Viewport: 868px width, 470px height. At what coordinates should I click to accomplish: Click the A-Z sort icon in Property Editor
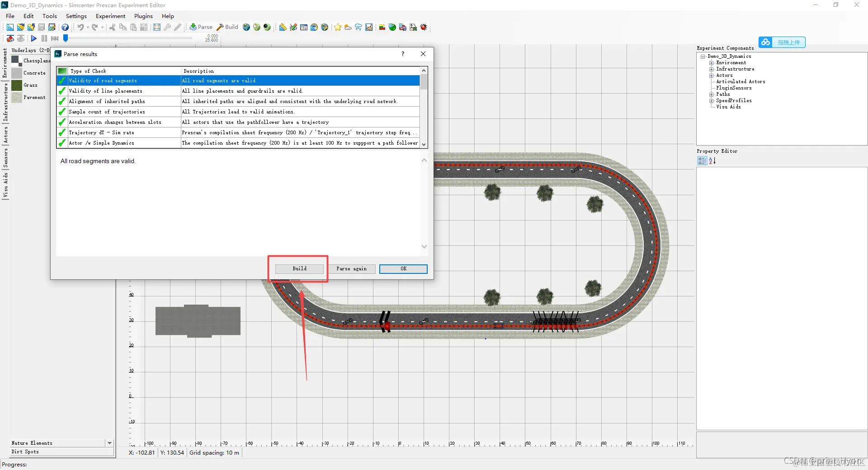[712, 160]
